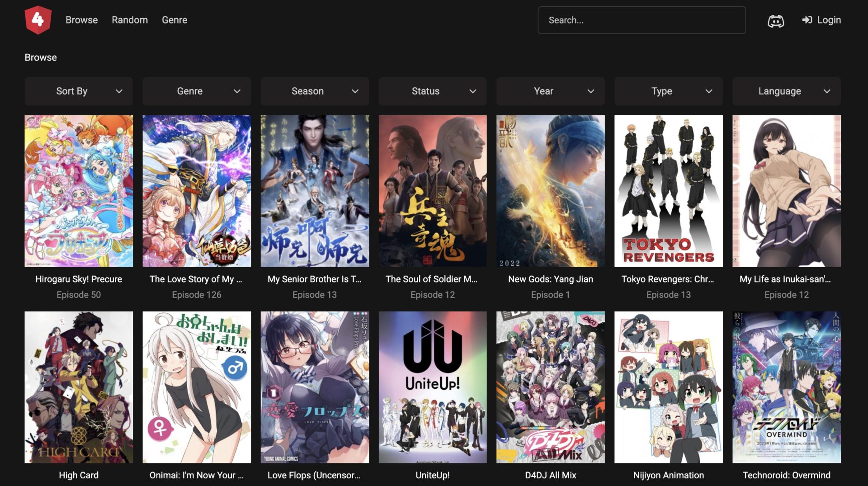The height and width of the screenshot is (486, 868).
Task: Click Onimai: I'm Now Your ... title
Action: point(197,475)
